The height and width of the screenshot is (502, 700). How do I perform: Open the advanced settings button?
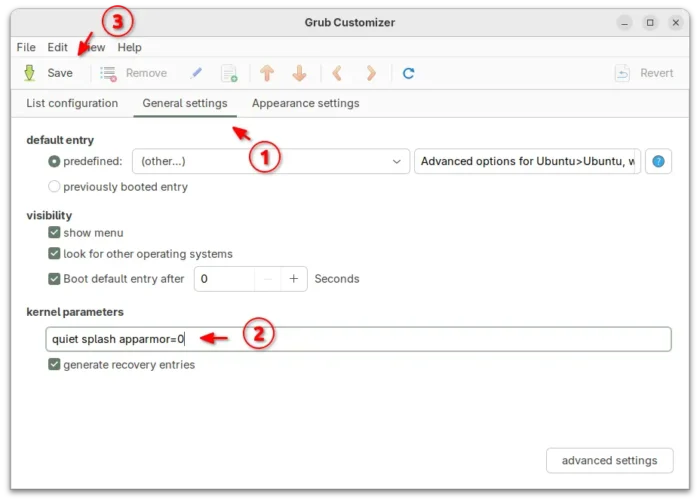609,460
